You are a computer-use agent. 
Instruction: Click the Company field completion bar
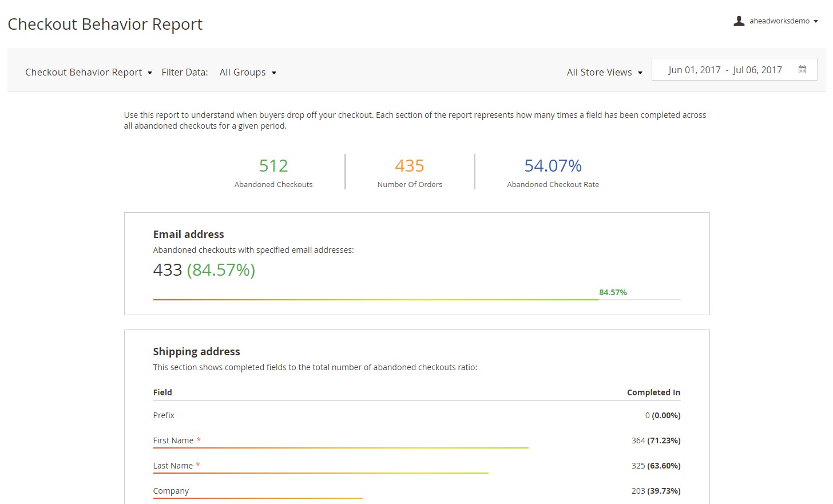coord(257,498)
